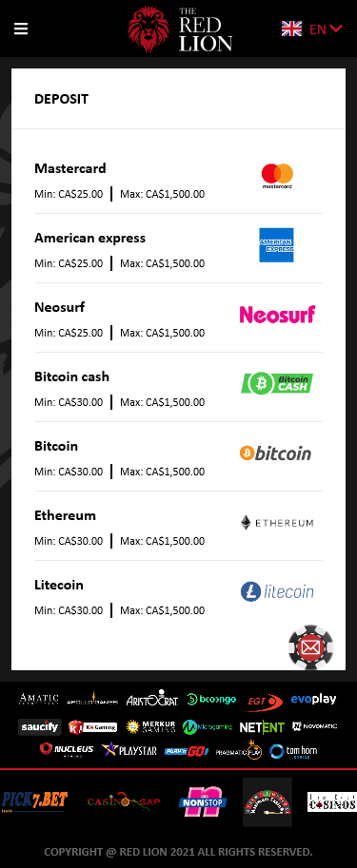Screen dimensions: 357x868
Task: Open the Pick7.bet partner banner
Action: (34, 800)
